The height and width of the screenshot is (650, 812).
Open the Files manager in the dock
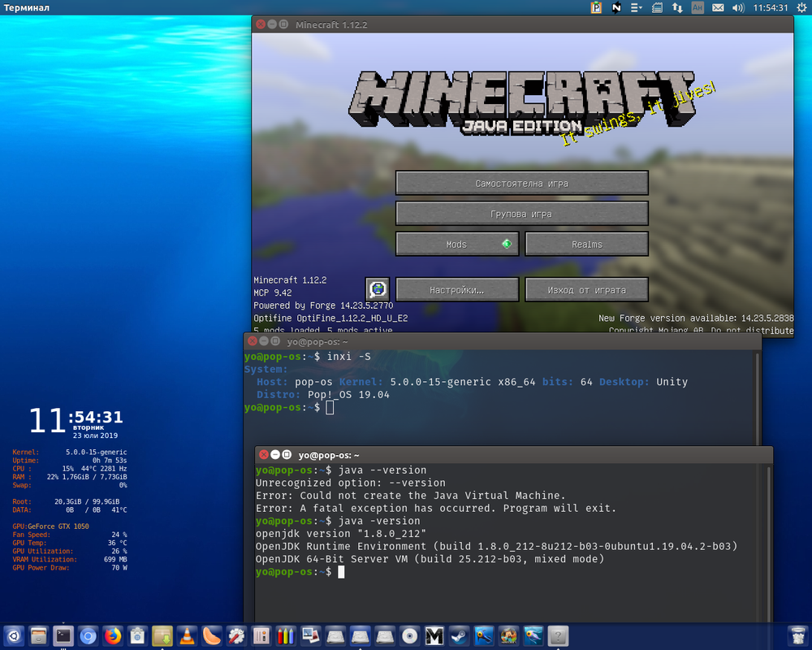click(x=39, y=636)
